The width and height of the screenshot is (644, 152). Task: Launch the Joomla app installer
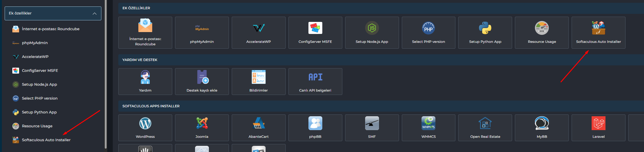(x=202, y=124)
